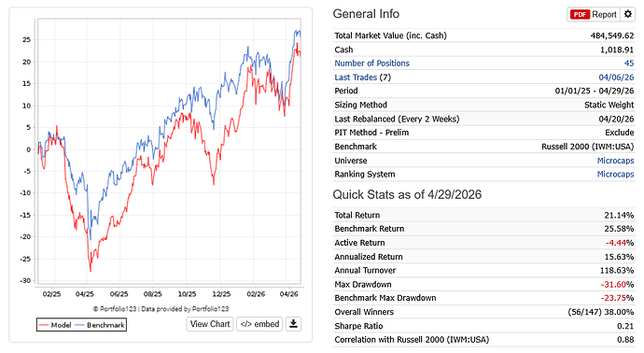This screenshot has height=353, width=644.
Task: Open the settings gear next to Report
Action: point(627,14)
